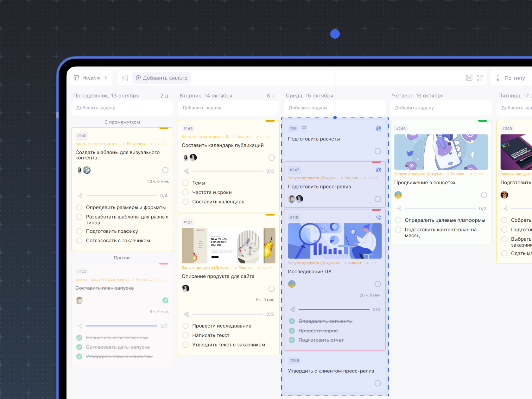The image size is (532, 399).
Task: Click the save view icon in toolbar
Action: coord(469,78)
